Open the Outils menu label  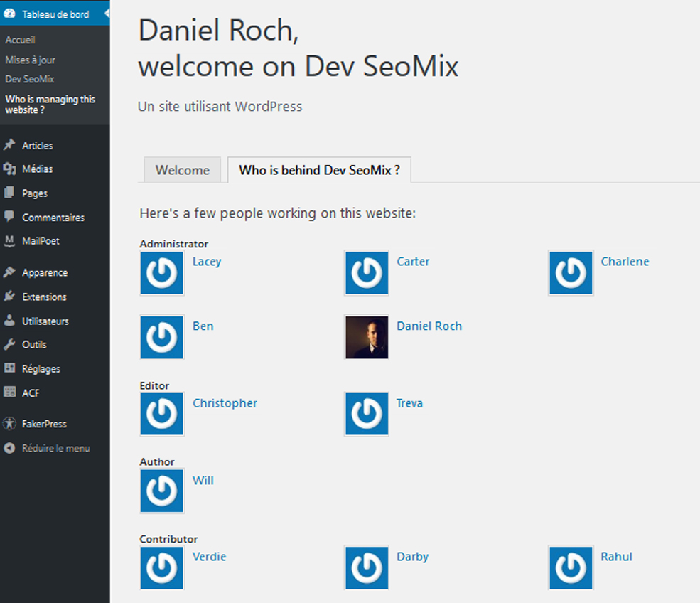[x=34, y=345]
